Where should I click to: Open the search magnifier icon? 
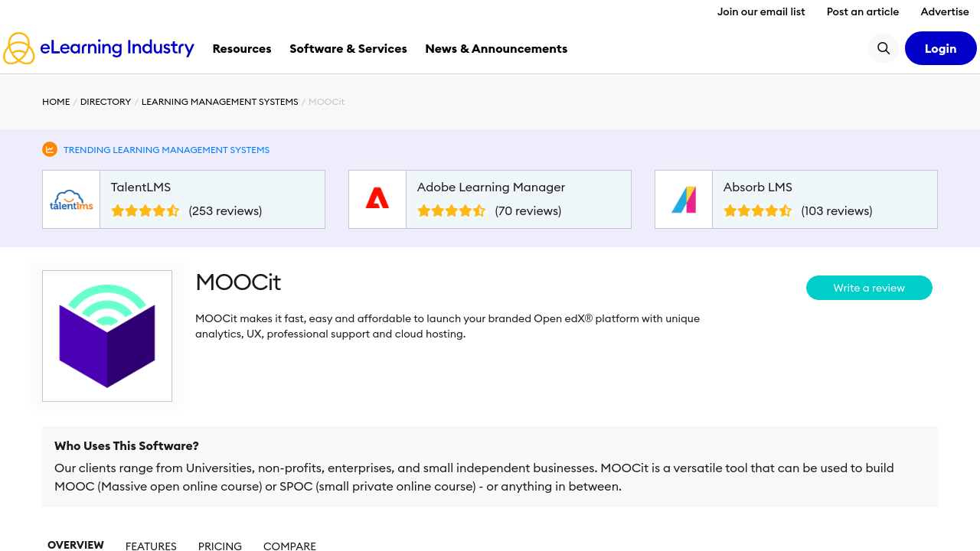[x=884, y=48]
